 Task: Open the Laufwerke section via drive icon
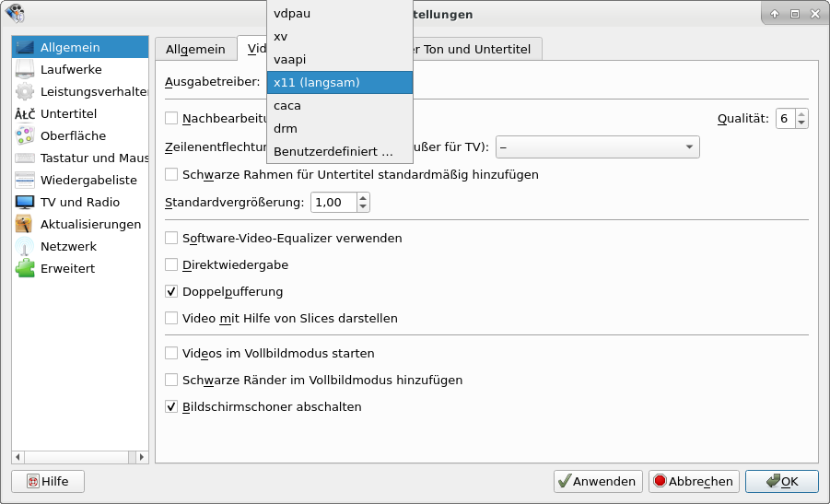25,70
